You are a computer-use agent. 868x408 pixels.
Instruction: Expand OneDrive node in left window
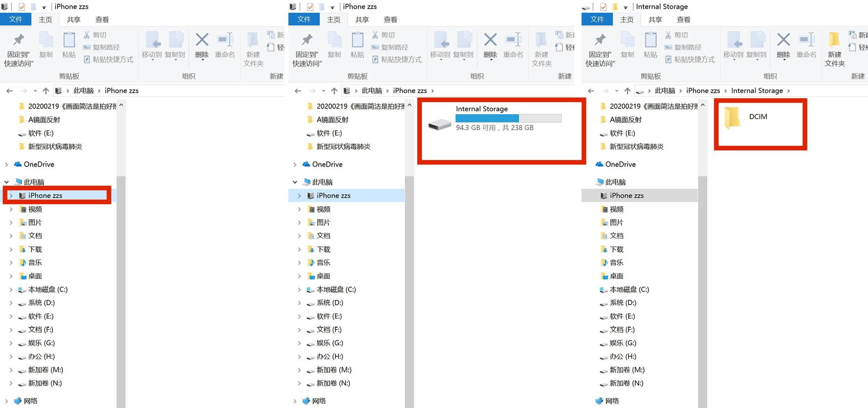pos(6,165)
